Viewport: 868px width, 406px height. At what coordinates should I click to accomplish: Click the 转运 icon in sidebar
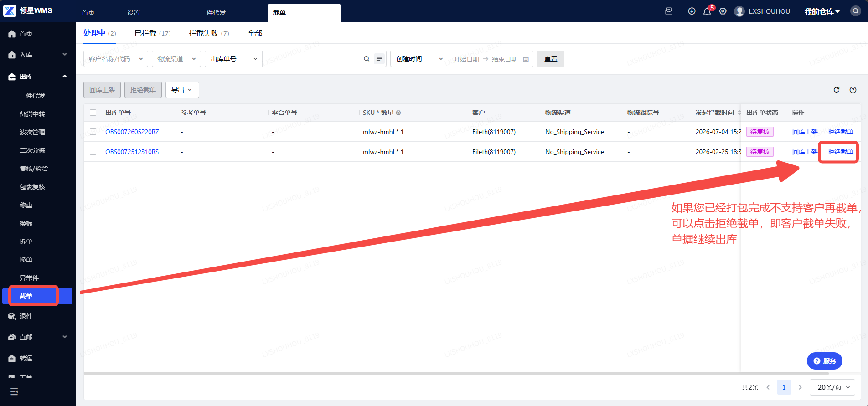coord(12,358)
